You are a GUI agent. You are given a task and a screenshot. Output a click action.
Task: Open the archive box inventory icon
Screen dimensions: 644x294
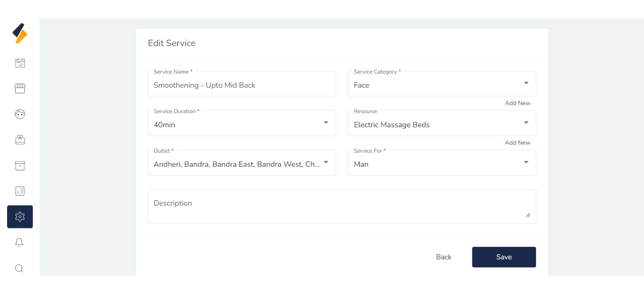pos(20,165)
